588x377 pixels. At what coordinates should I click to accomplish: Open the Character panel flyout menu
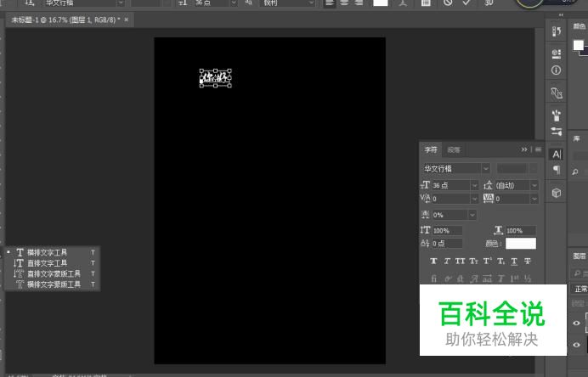click(538, 149)
